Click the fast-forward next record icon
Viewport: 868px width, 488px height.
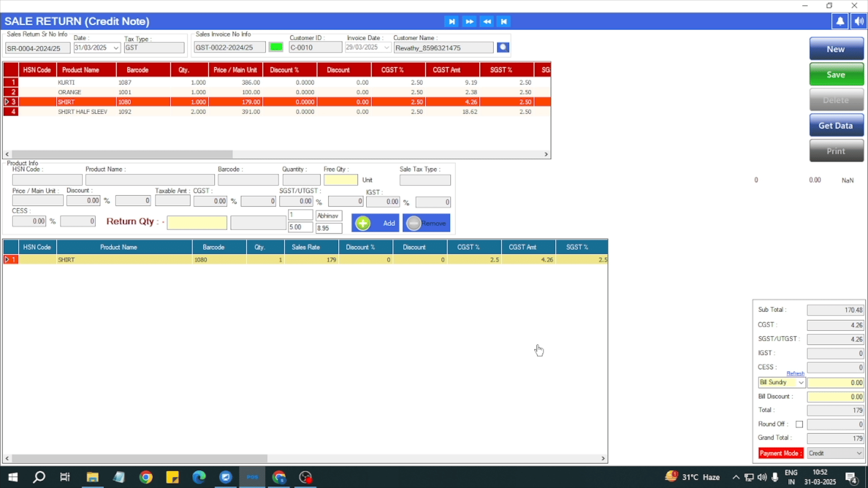pos(469,21)
